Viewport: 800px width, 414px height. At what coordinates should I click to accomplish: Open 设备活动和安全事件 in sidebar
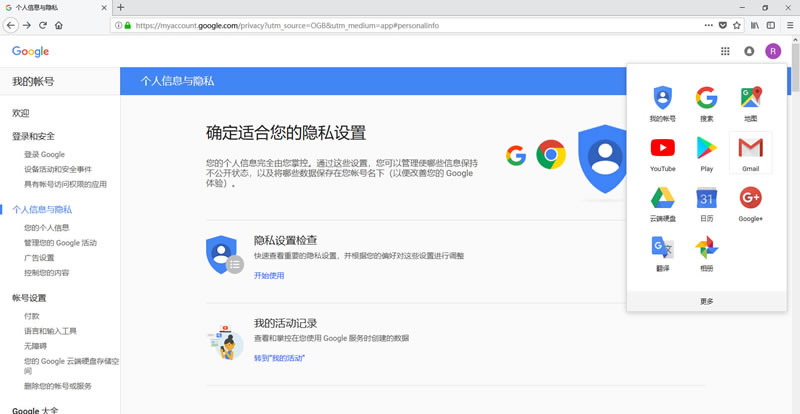point(58,169)
